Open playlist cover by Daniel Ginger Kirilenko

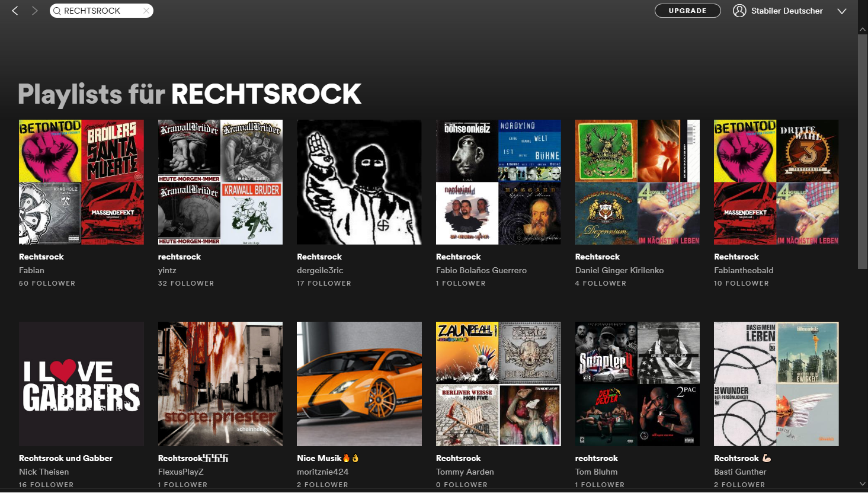pos(638,182)
